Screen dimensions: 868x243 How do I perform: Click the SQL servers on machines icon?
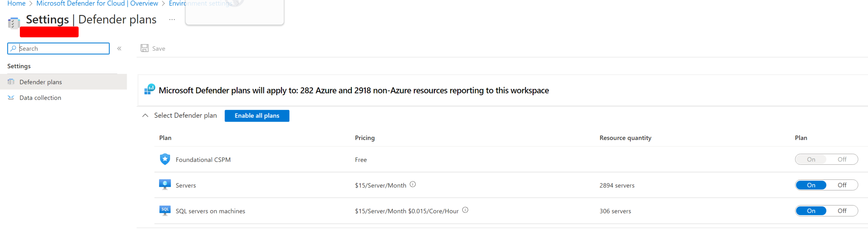[x=165, y=210]
